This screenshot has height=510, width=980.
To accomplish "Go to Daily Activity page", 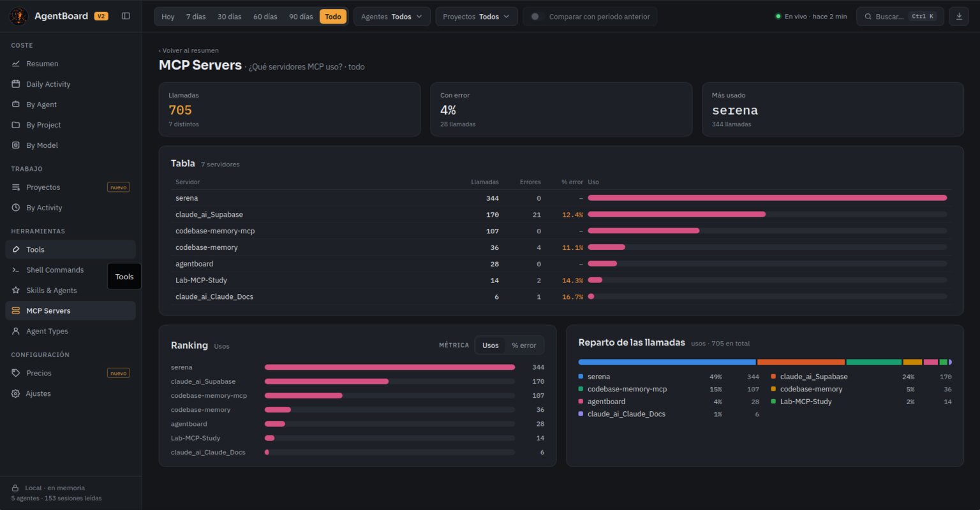I will click(x=70, y=84).
